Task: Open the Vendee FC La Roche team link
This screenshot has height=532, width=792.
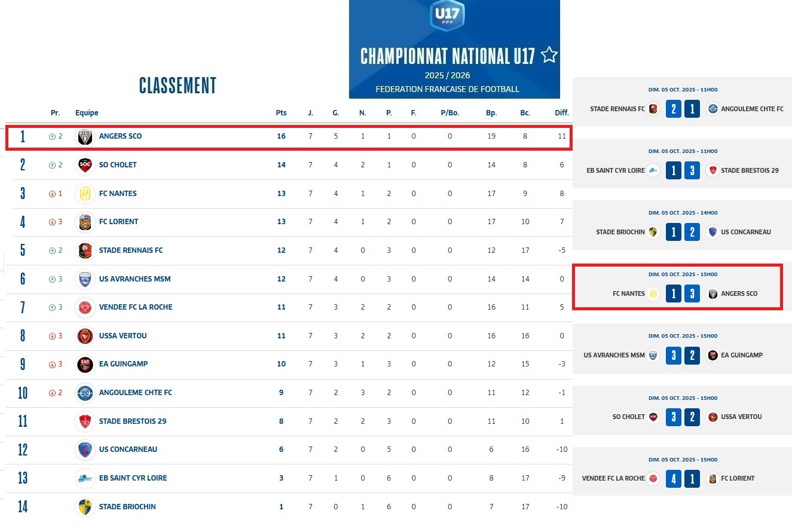Action: point(135,307)
